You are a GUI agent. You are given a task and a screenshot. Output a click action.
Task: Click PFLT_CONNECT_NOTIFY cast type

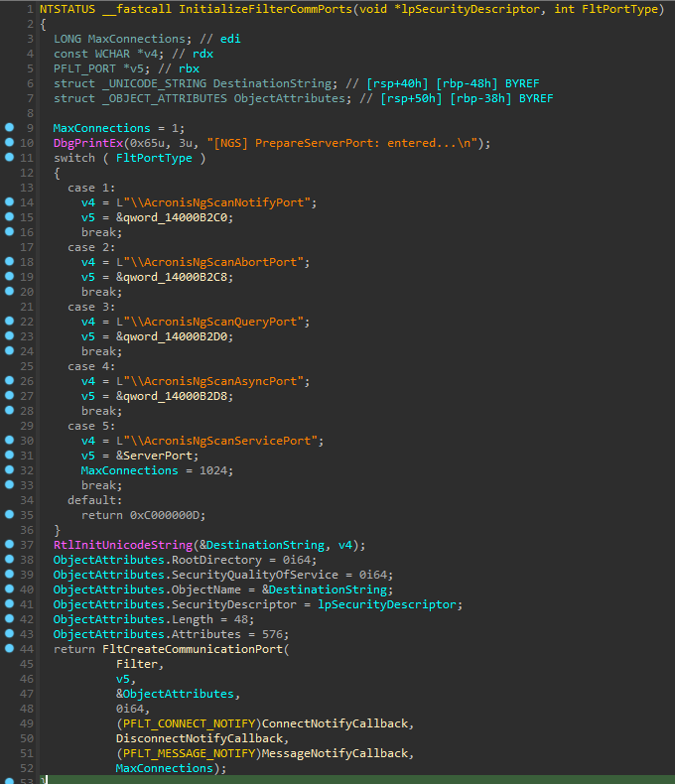point(189,723)
